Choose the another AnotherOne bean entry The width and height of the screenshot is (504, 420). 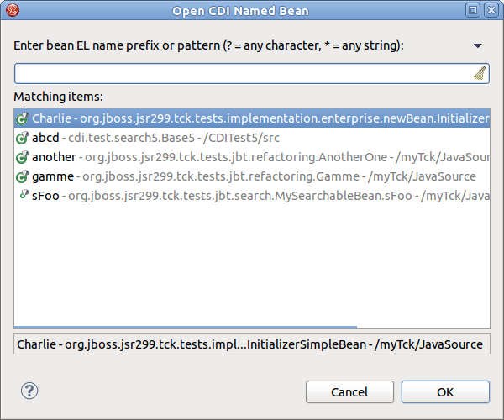click(x=252, y=157)
